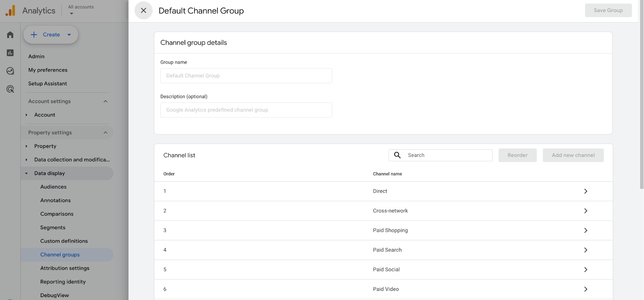The image size is (644, 300).
Task: Click the Google Analytics logo
Action: click(10, 11)
